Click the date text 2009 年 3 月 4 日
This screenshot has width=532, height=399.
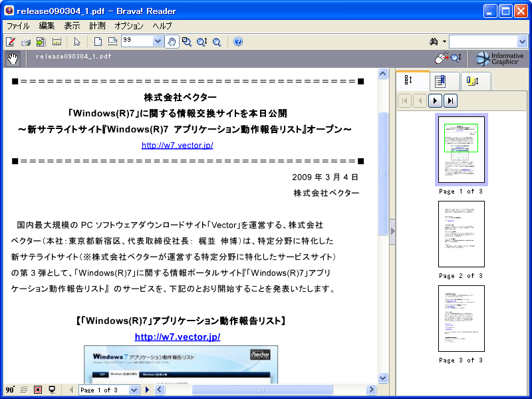tap(325, 177)
